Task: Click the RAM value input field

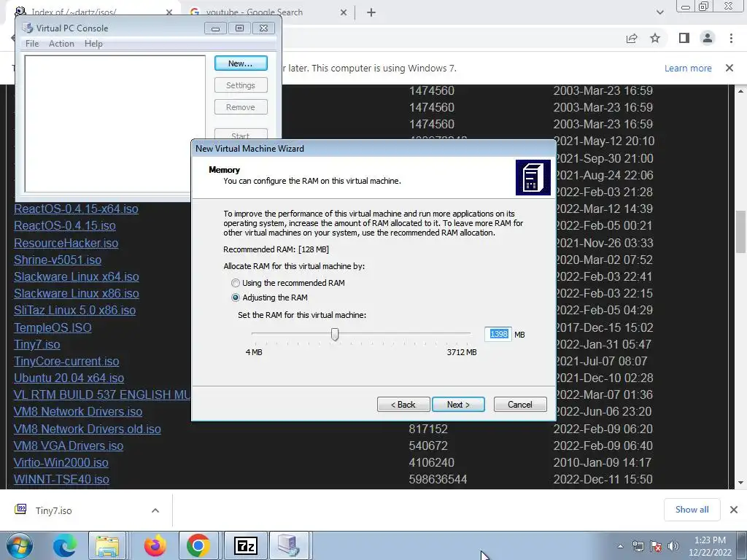Action: pos(498,334)
